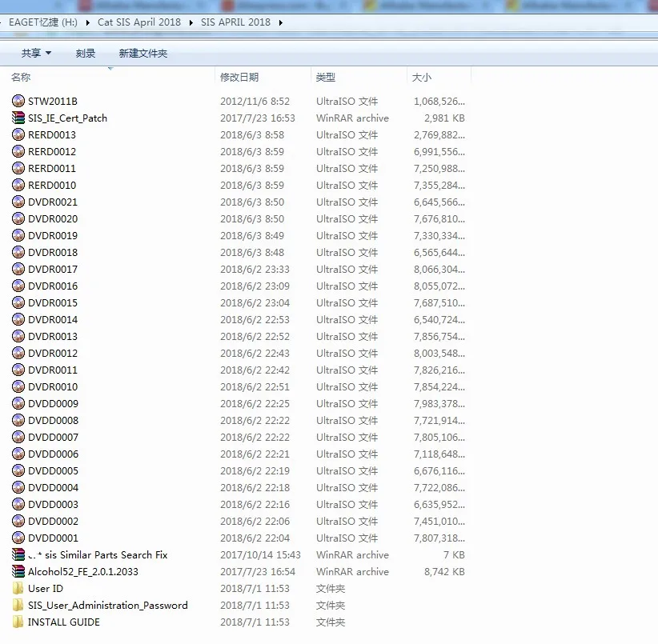This screenshot has width=658, height=644.
Task: Click the size 1,068,526 of STW2011B
Action: pyautogui.click(x=439, y=101)
